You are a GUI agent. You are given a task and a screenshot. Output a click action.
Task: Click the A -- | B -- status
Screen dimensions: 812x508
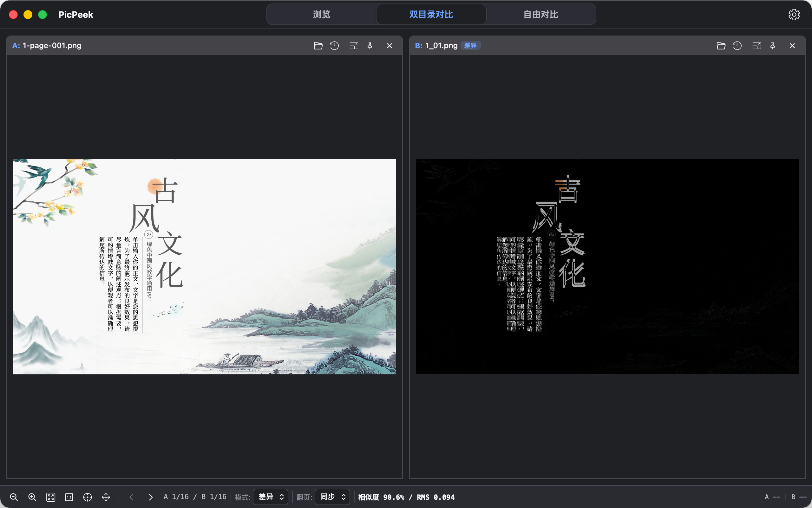(x=785, y=497)
